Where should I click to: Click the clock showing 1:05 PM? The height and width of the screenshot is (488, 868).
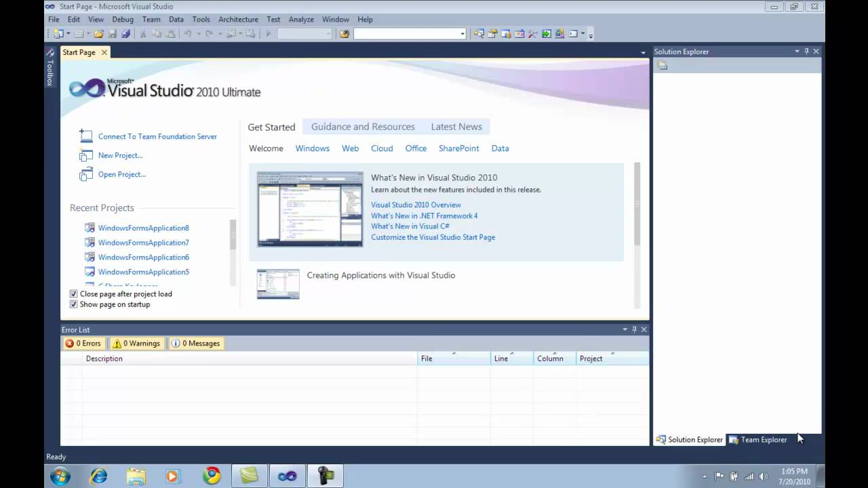click(x=793, y=471)
